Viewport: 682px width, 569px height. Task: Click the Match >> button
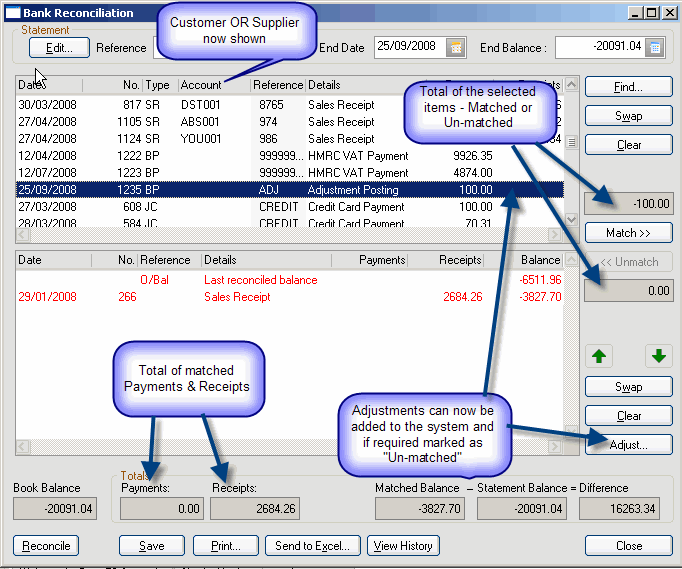coord(629,233)
